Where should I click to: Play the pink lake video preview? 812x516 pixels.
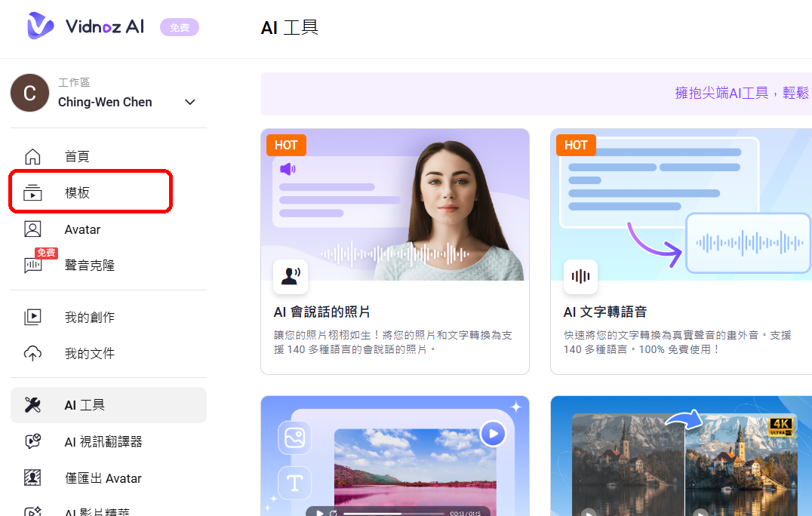(493, 434)
